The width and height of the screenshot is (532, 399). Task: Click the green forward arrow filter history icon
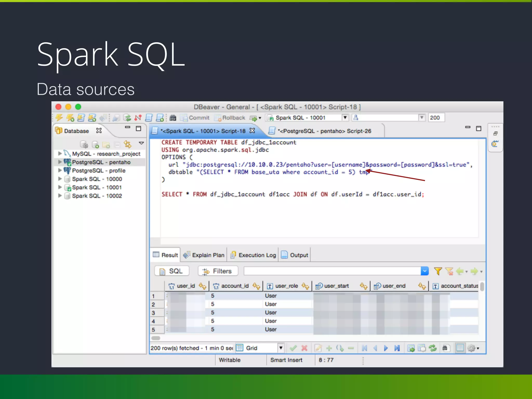pyautogui.click(x=474, y=271)
